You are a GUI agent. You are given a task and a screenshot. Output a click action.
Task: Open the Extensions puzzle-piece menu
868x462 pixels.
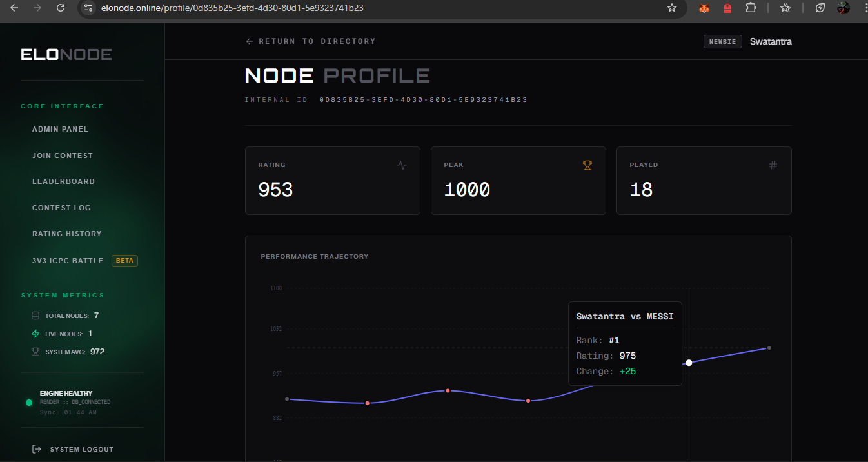tap(751, 8)
